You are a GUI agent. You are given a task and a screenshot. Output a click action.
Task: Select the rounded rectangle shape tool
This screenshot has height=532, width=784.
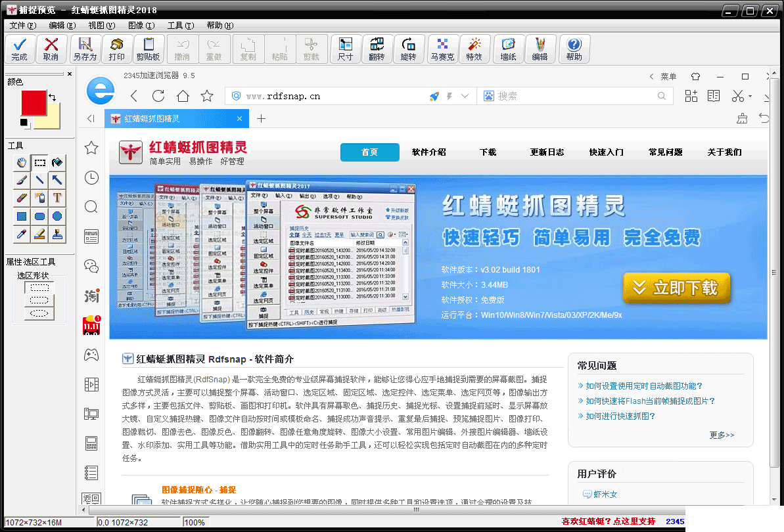tap(39, 216)
